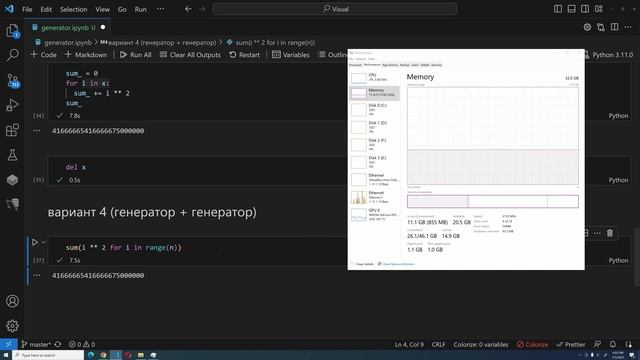
Task: Open the Go menu
Action: [122, 9]
